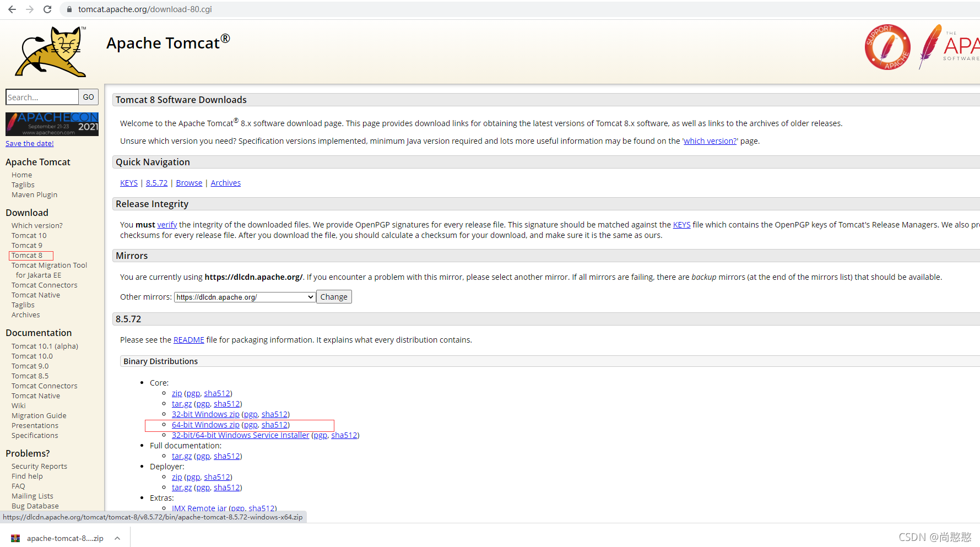The width and height of the screenshot is (980, 547).
Task: Download the Deployer zip
Action: [177, 477]
